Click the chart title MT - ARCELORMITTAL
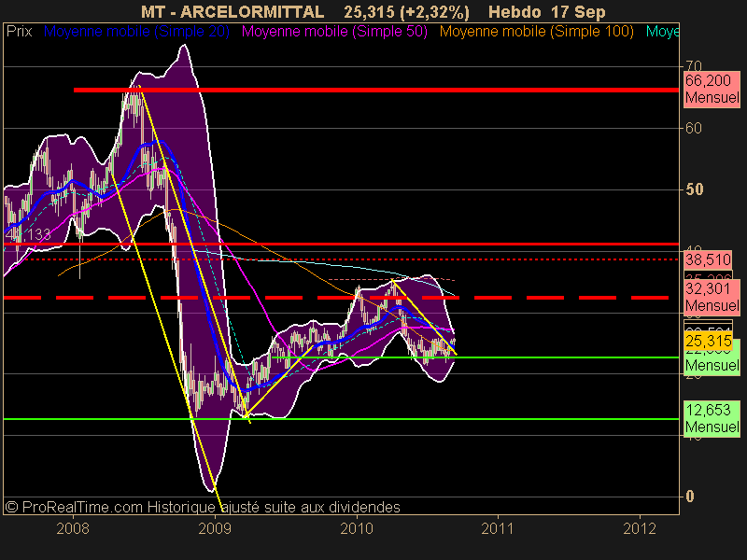747x560 pixels. tap(233, 12)
